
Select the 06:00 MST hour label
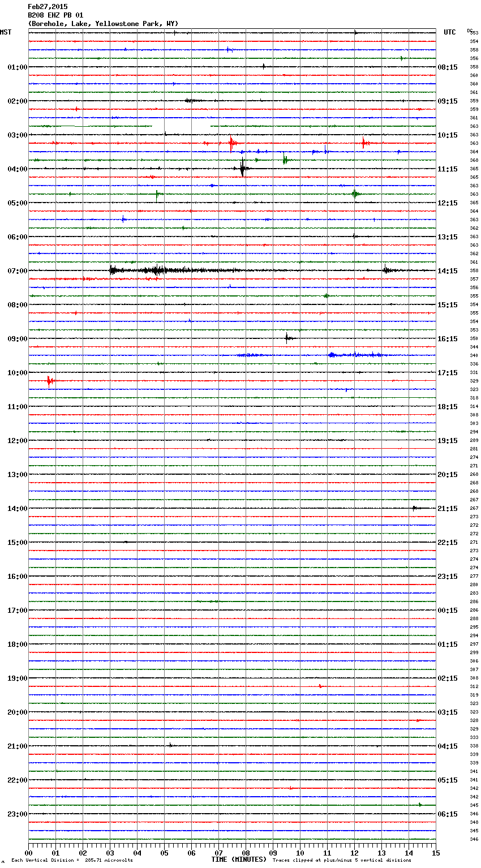18,237
